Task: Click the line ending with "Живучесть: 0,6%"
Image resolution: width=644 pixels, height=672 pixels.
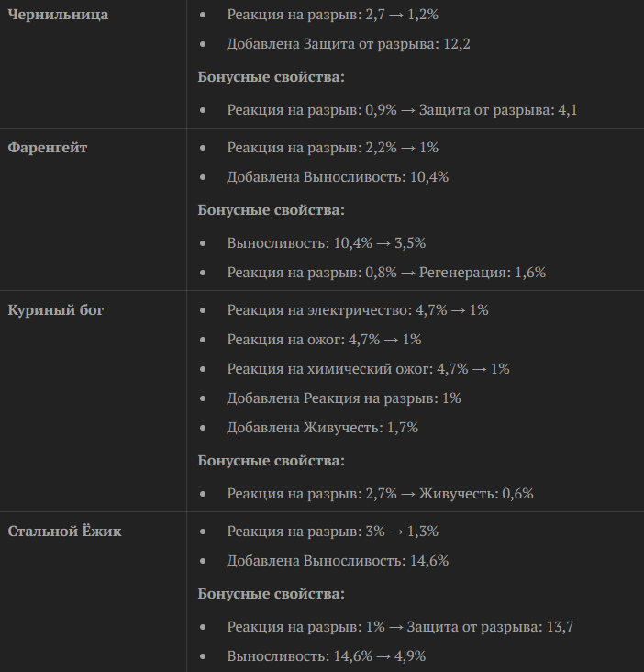Action: (x=381, y=493)
